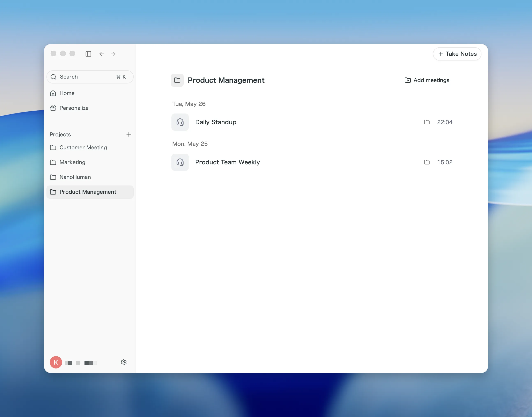Click the headset icon for Product Team Weekly
532x417 pixels.
180,162
